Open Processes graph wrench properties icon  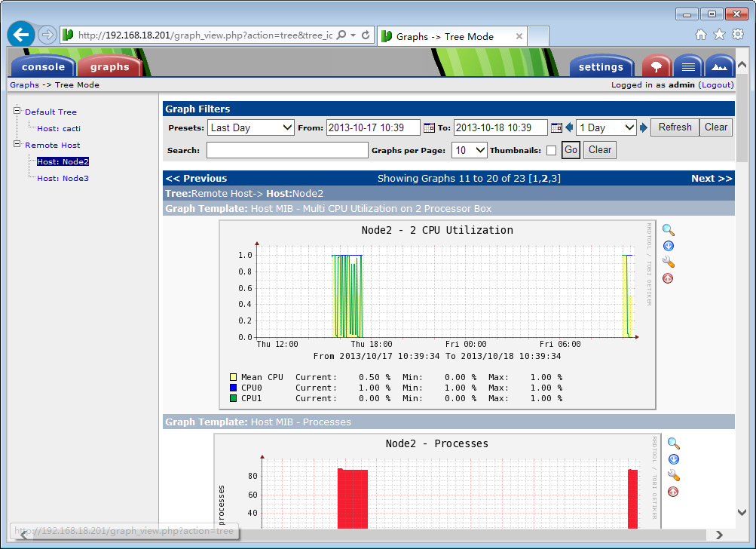pyautogui.click(x=674, y=476)
